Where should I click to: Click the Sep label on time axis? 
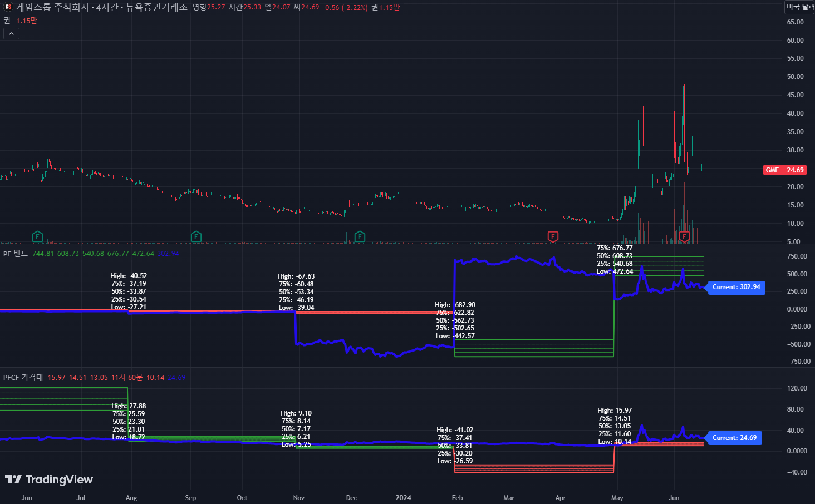point(190,498)
